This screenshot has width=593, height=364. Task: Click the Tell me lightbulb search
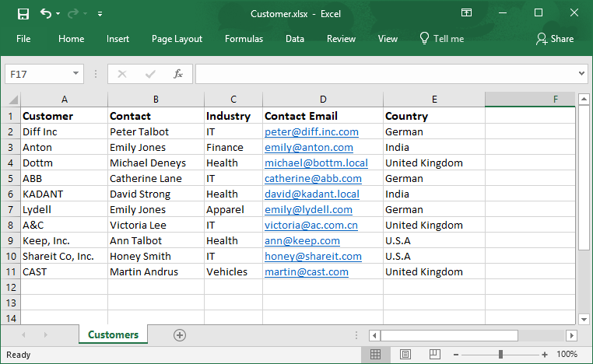pos(442,39)
